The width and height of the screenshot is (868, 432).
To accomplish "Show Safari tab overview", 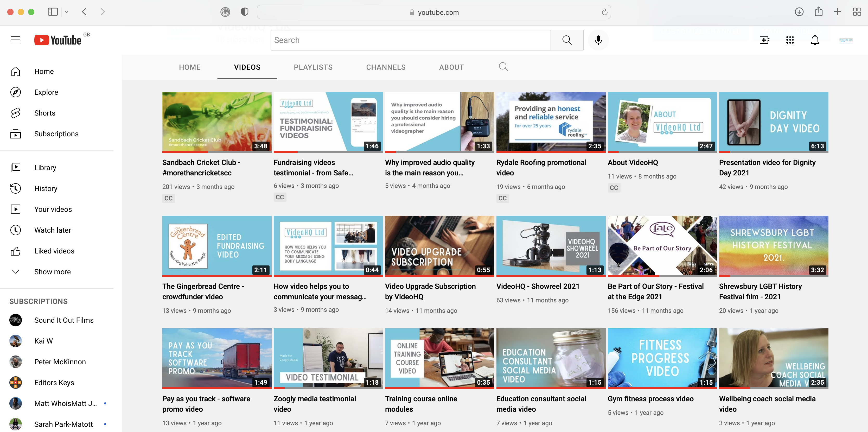I will (x=857, y=12).
